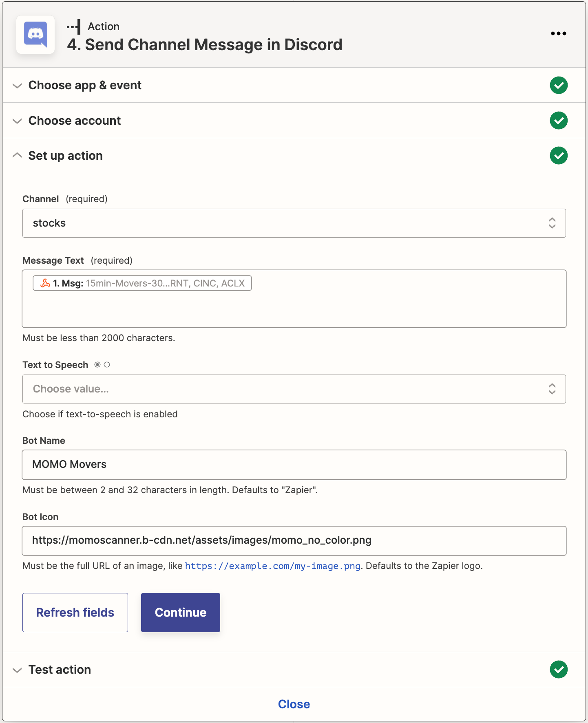Click green checkmark beside Choose account
This screenshot has height=723, width=588.
tap(558, 121)
